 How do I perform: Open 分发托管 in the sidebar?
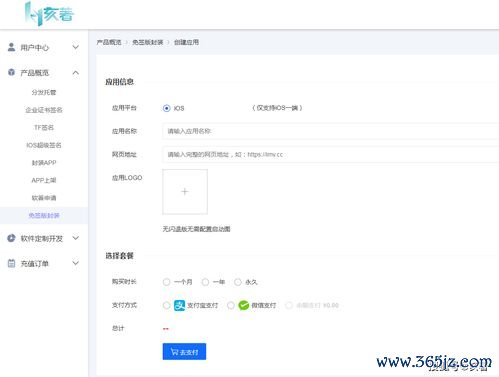click(x=44, y=92)
